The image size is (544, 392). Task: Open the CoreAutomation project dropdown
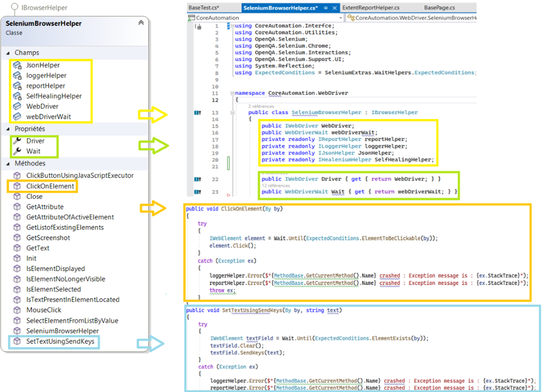[x=340, y=17]
